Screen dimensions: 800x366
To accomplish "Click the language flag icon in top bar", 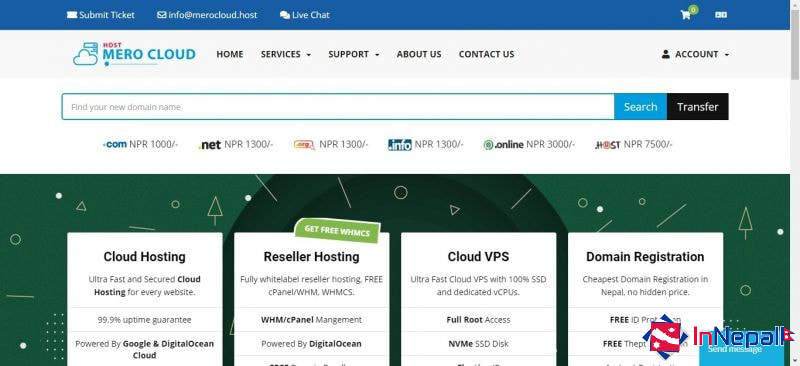I will pos(721,15).
